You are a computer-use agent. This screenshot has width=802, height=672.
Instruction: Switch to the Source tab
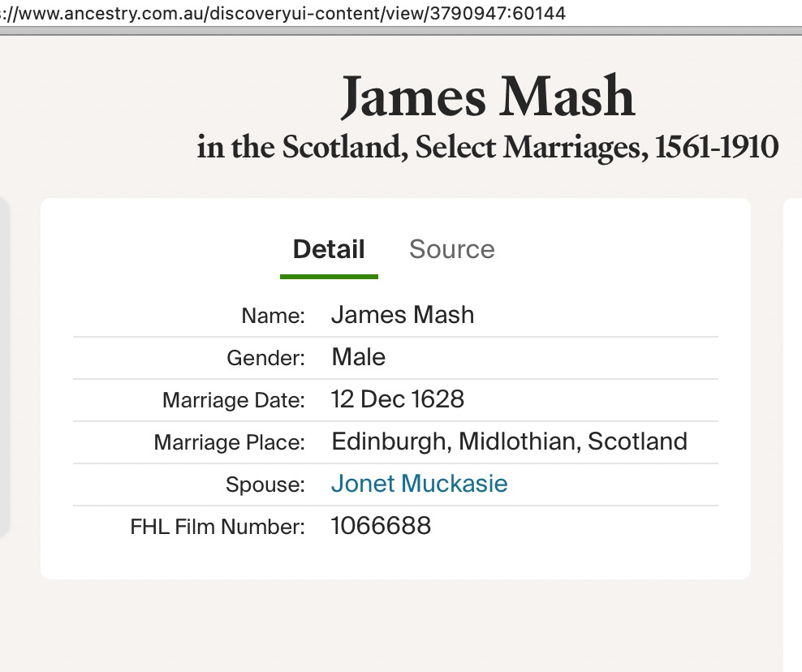click(451, 249)
